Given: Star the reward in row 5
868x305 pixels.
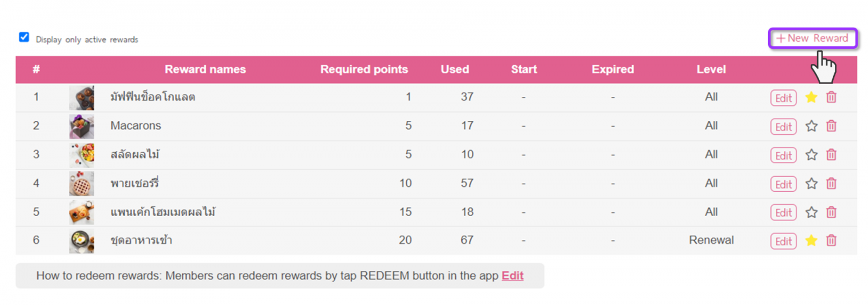Looking at the screenshot, I should [x=811, y=212].
